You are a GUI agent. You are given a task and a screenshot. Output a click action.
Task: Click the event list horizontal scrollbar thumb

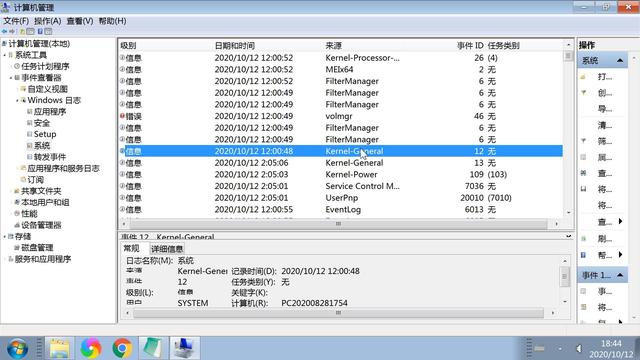tap(338, 224)
